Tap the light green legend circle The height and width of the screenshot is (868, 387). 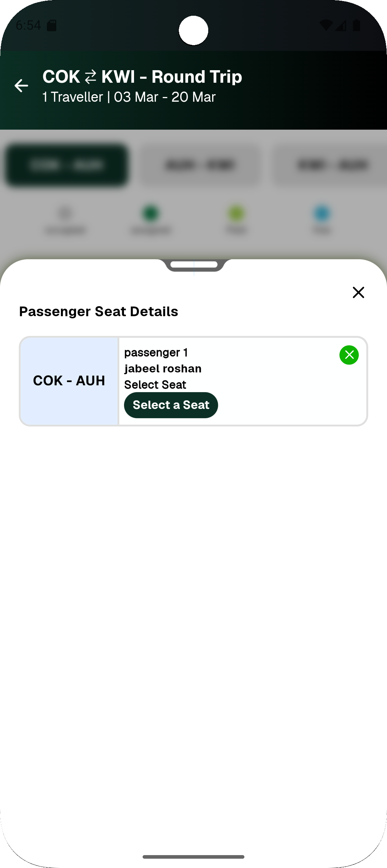point(236,214)
